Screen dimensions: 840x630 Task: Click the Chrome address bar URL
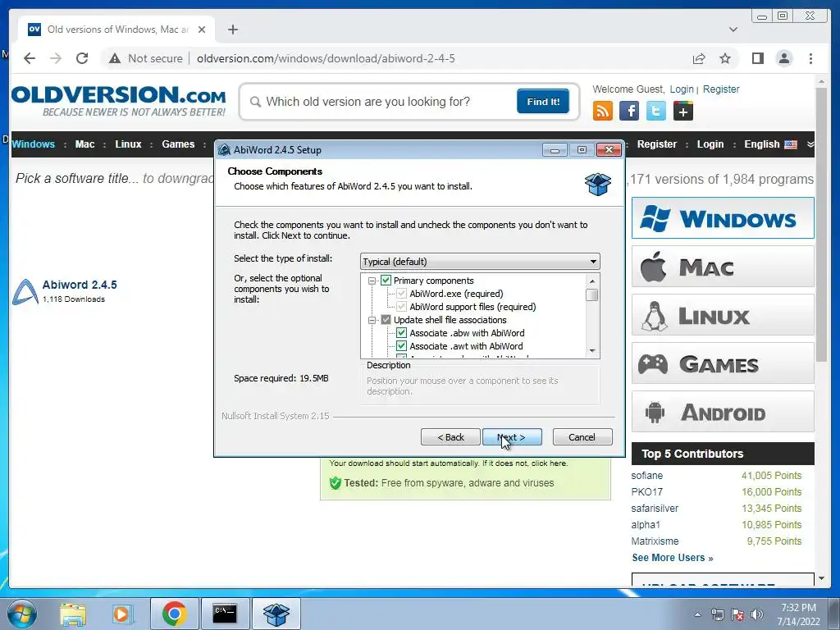(x=326, y=58)
